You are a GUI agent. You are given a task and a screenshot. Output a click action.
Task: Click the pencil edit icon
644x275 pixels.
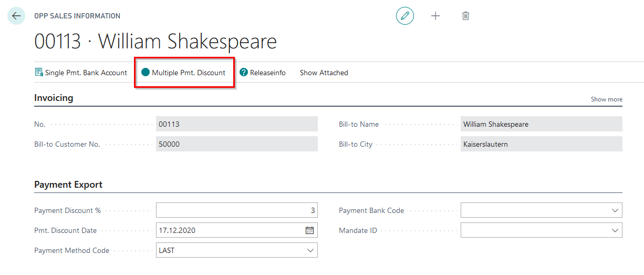tap(404, 16)
